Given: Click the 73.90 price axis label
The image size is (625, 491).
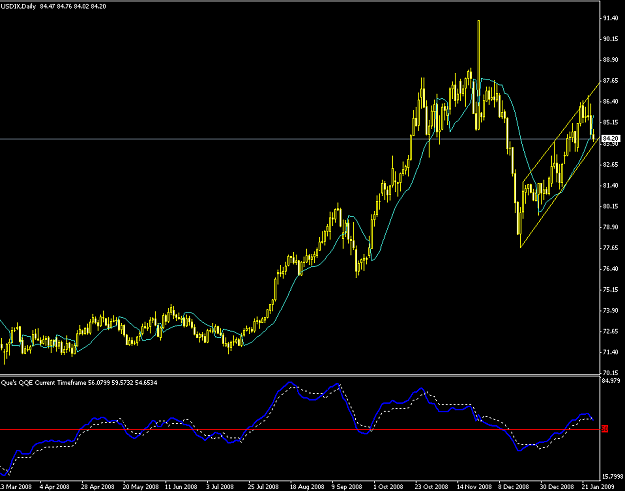Looking at the screenshot, I should click(611, 310).
